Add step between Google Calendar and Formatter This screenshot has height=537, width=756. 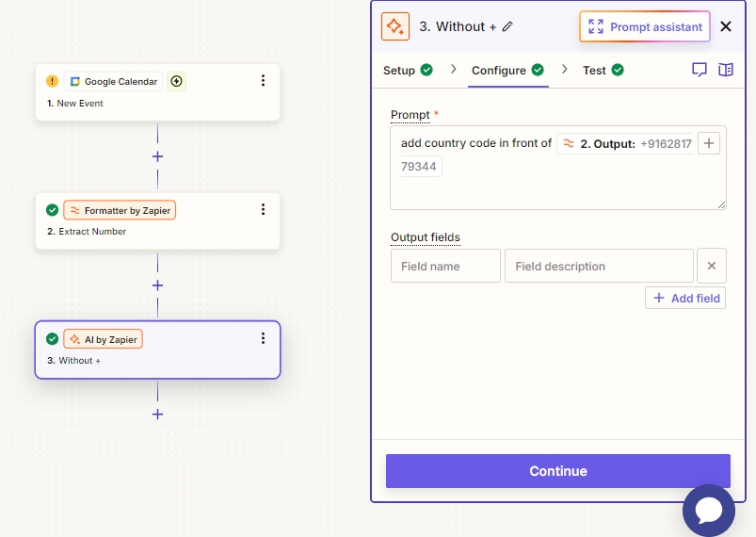(x=157, y=156)
